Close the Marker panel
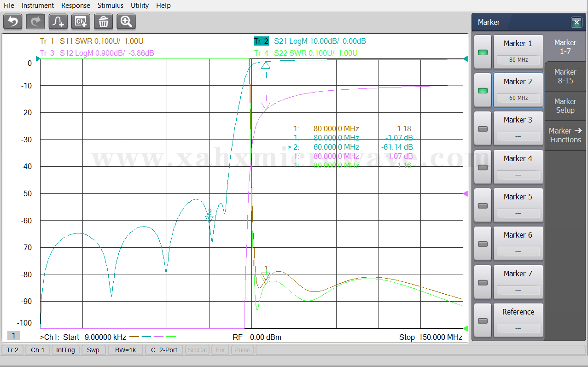The height and width of the screenshot is (367, 588). pos(576,22)
